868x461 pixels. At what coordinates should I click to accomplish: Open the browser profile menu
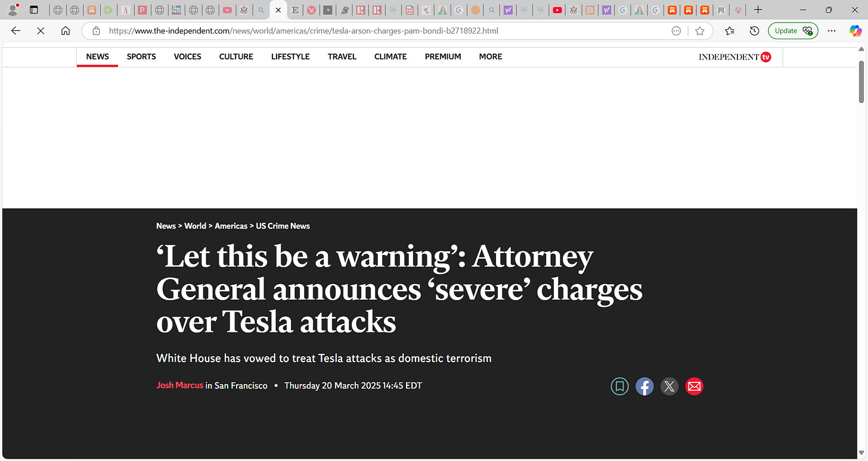[x=13, y=10]
